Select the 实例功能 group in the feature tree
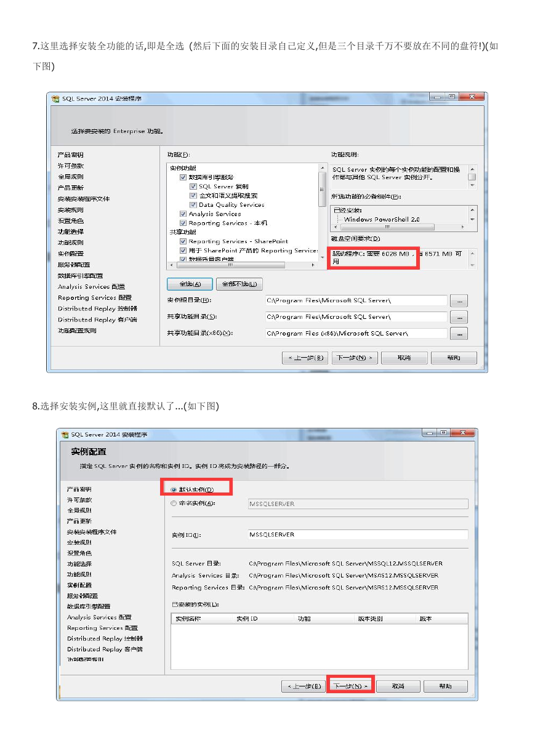The height and width of the screenshot is (756, 535). coord(183,168)
